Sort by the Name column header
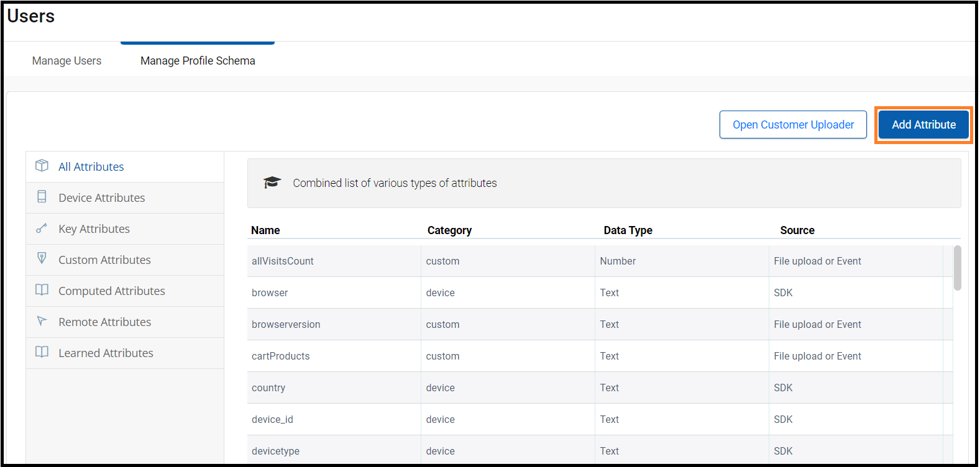980x467 pixels. click(x=265, y=230)
